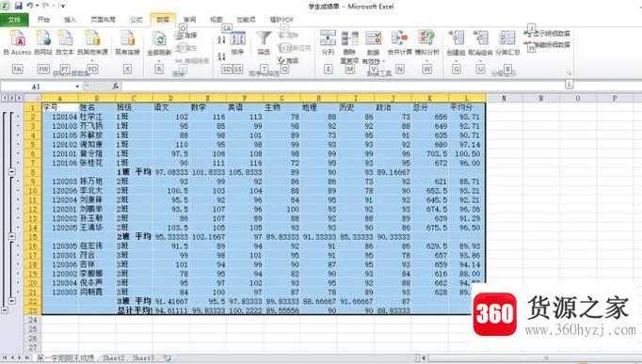Collapse the 1班 group at row 8

[12, 172]
